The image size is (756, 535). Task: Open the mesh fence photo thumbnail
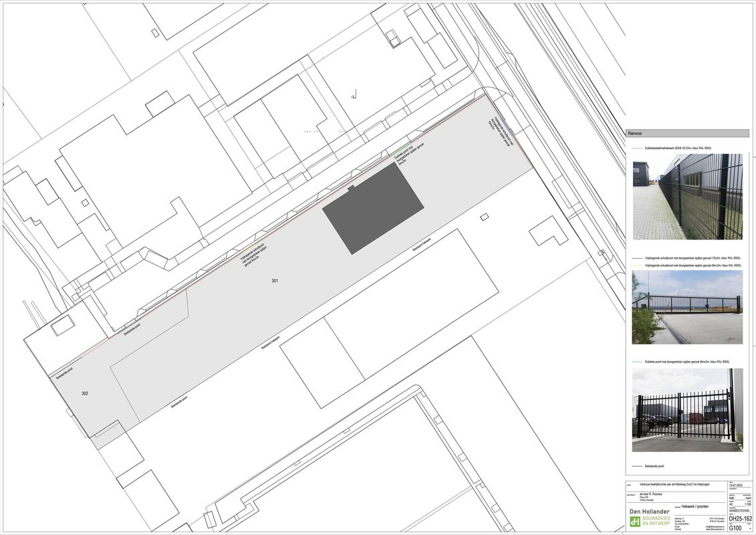[x=687, y=197]
